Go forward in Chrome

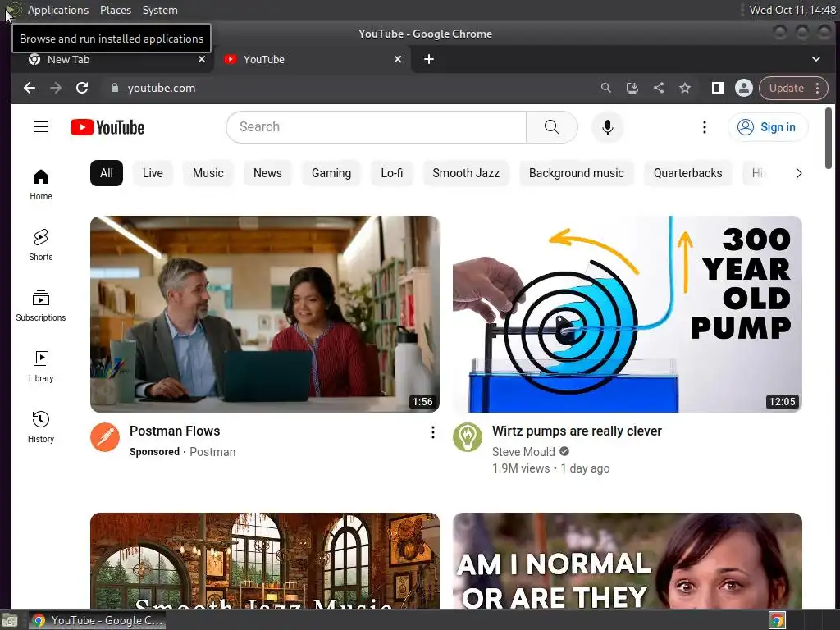(x=56, y=88)
